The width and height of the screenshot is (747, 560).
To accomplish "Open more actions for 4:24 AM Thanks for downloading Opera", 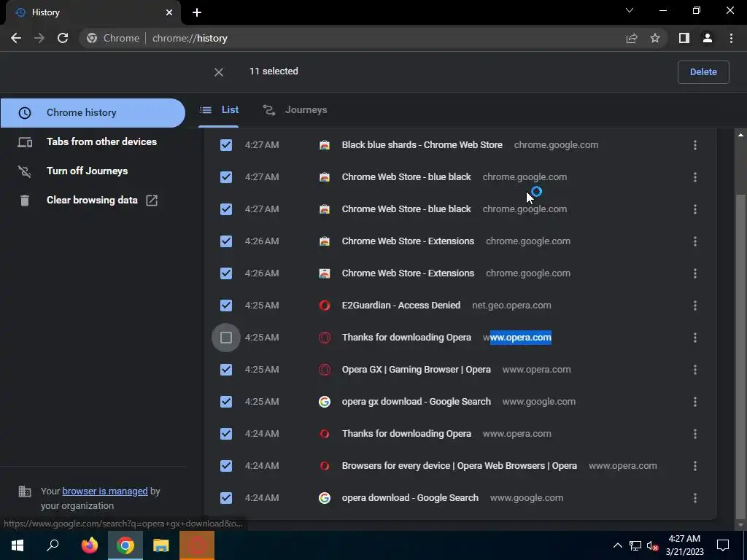I will coord(695,433).
